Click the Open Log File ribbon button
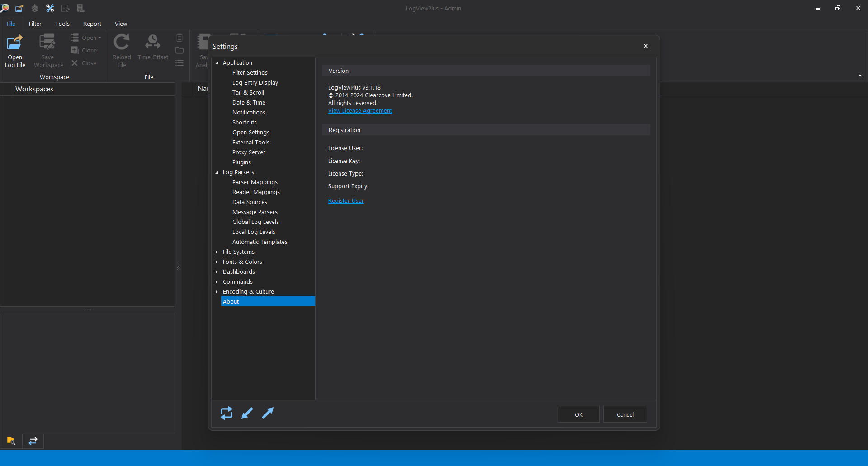This screenshot has width=868, height=466. (x=15, y=51)
